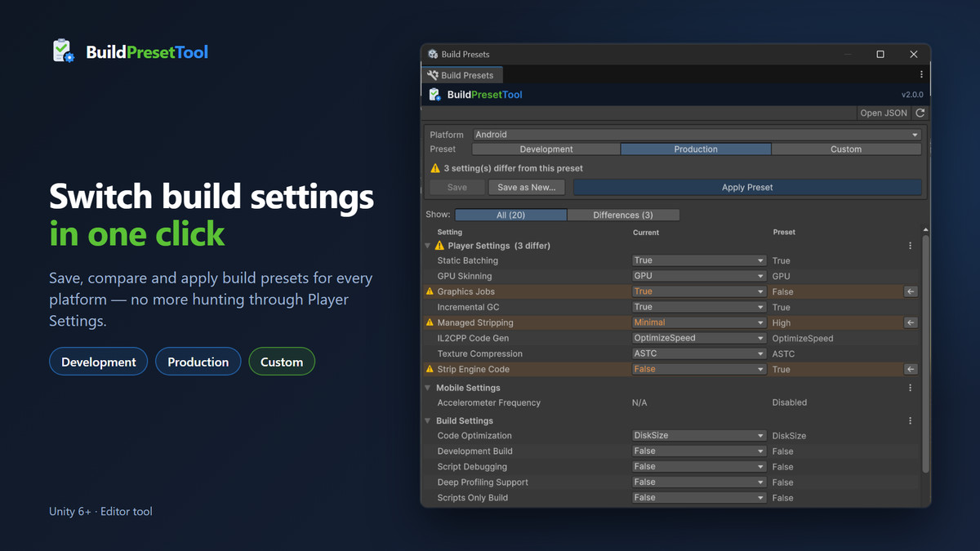This screenshot has height=551, width=980.
Task: Open the Static Batching current value dropdown
Action: point(699,260)
